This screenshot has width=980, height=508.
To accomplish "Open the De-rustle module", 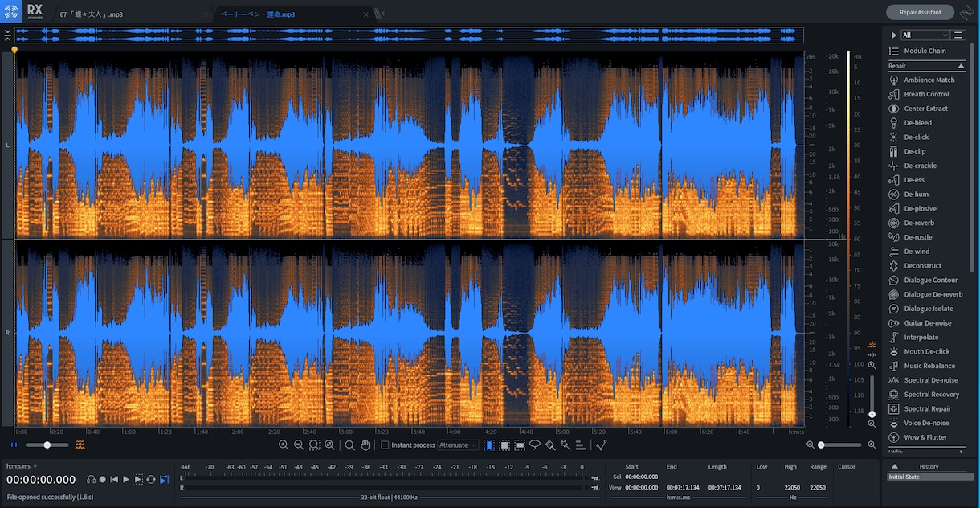I will (x=929, y=237).
